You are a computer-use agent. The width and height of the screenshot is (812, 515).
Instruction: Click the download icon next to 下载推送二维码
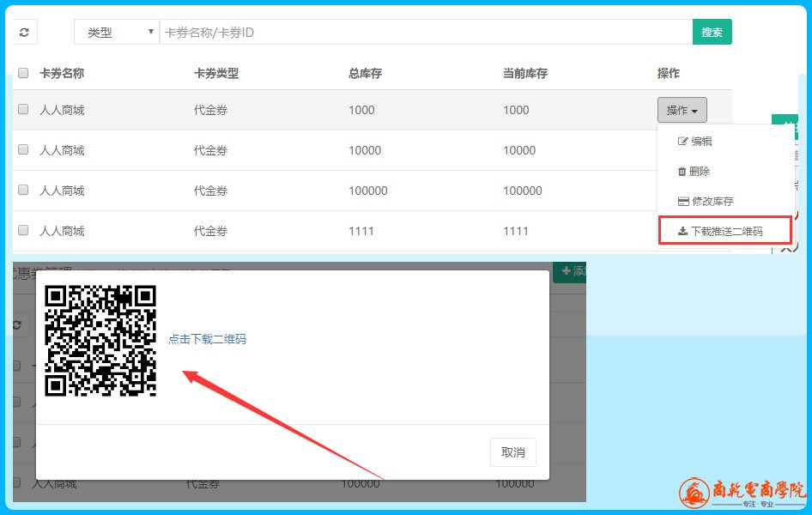click(682, 231)
